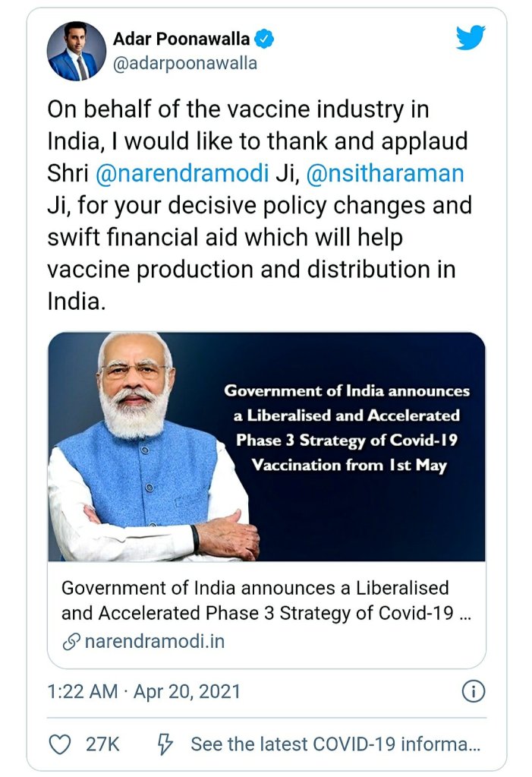Click the Apr 20, 2021 date
This screenshot has height=777, width=532.
(187, 691)
